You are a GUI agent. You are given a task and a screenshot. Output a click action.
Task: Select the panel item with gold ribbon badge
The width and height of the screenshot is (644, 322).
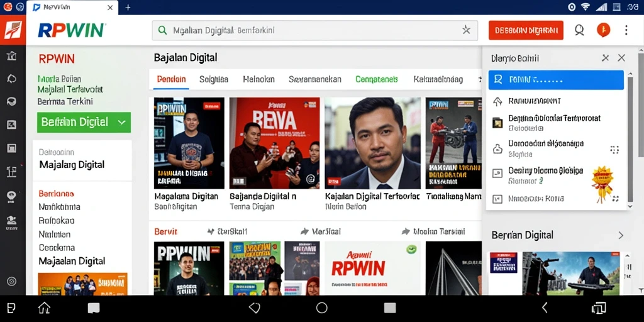[556, 175]
